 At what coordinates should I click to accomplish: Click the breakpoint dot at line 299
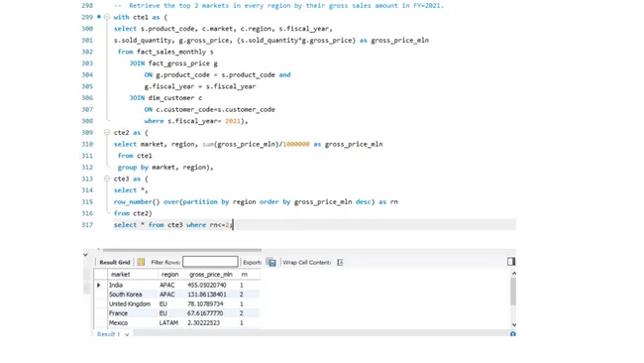tap(98, 17)
